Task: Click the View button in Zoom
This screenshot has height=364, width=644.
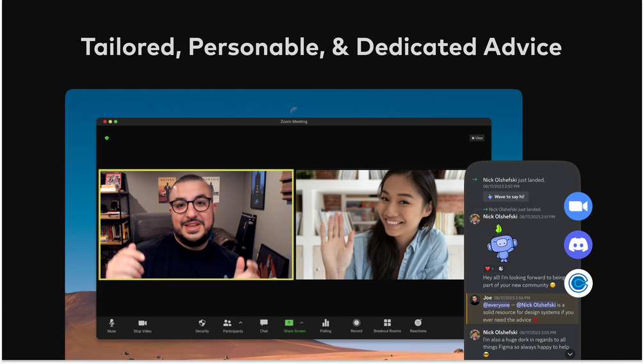Action: click(477, 138)
